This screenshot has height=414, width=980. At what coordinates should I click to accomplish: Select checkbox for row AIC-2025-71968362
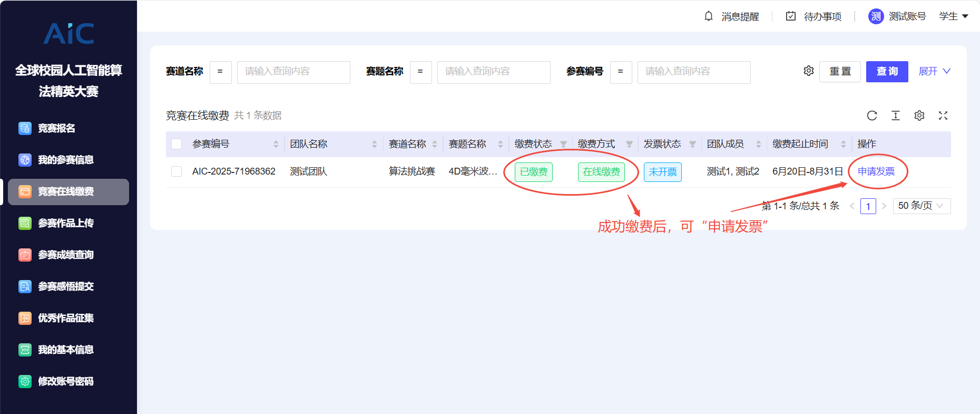pos(177,171)
